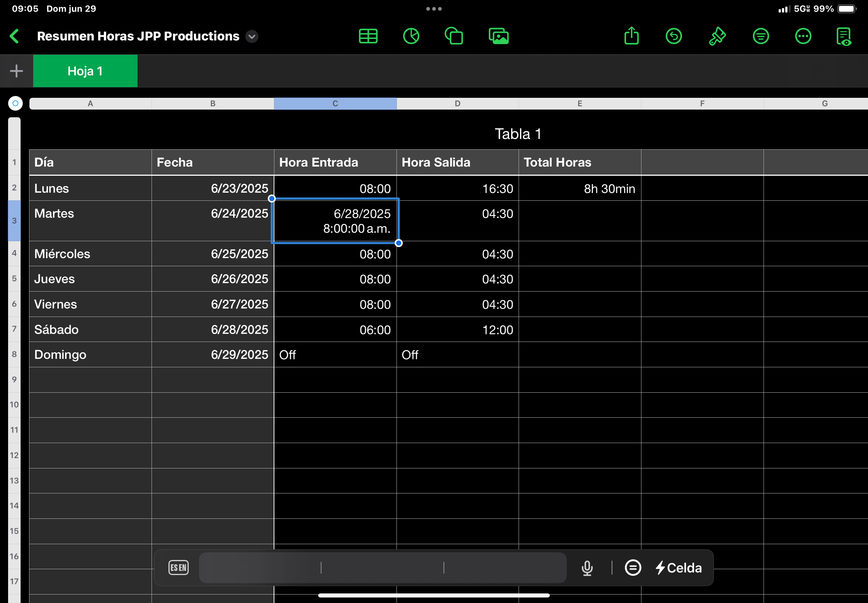Toggle reading view document icon
Screen dimensions: 868x603
(844, 36)
